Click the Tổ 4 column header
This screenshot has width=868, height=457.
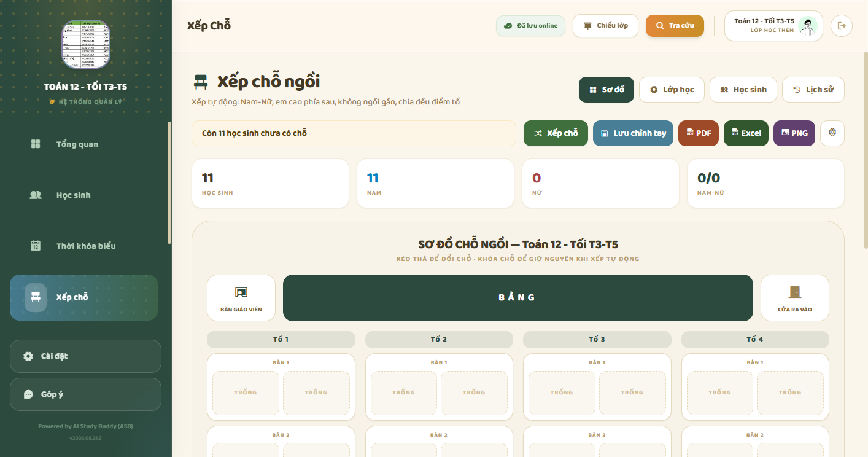[x=755, y=340]
